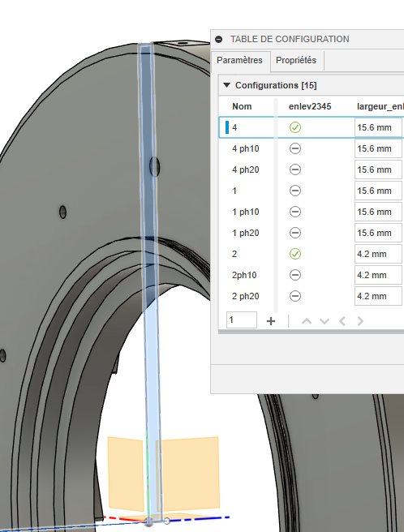Edit 4.2 mm value for configuration 2
The image size is (404, 532).
tap(379, 254)
